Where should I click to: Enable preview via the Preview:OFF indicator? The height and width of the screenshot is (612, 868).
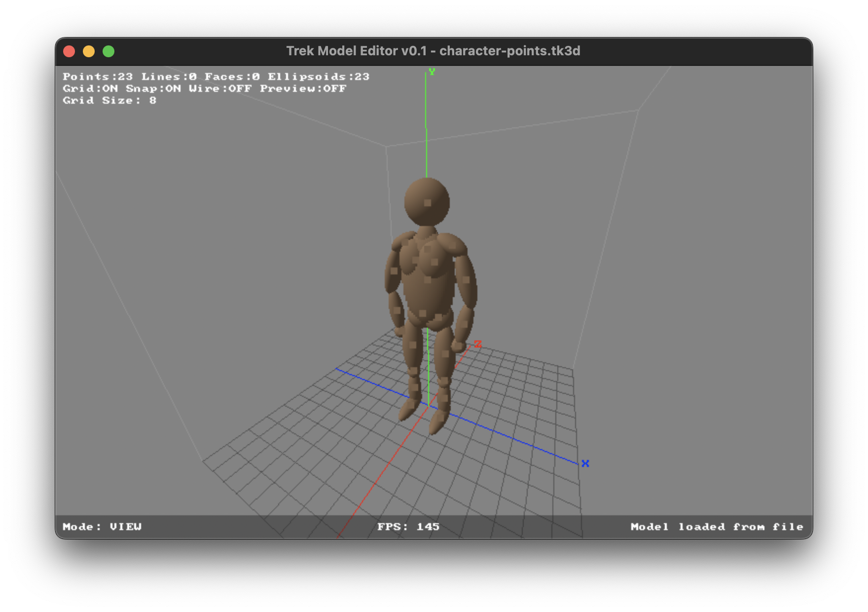[302, 88]
